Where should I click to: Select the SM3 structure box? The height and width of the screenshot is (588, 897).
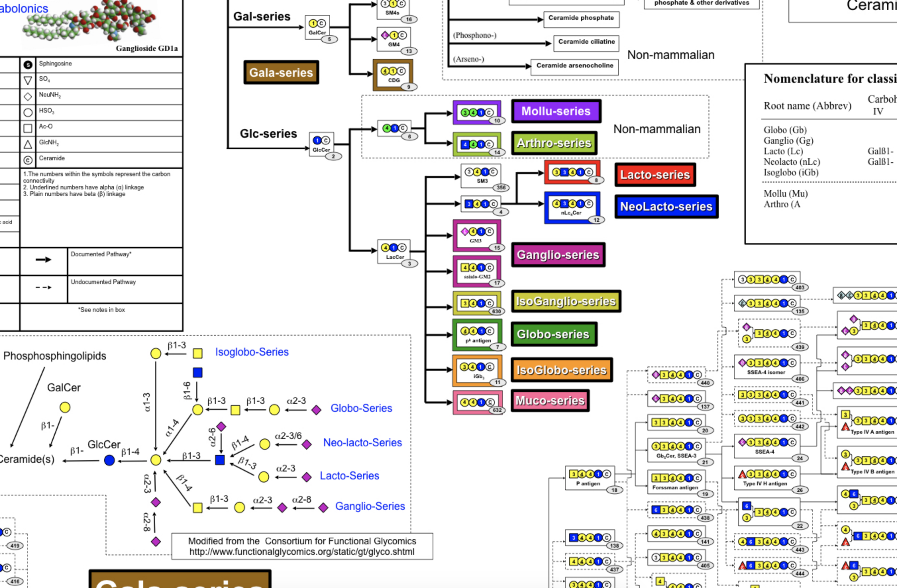481,175
